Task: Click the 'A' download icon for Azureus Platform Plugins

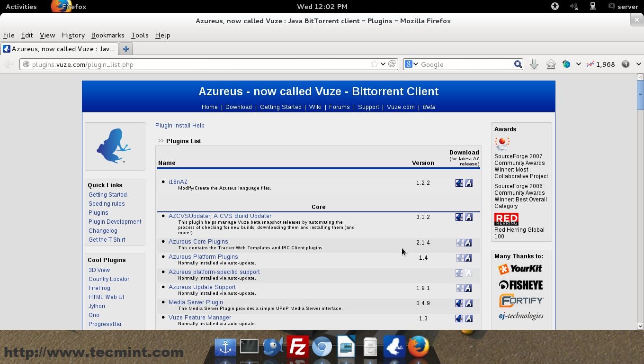Action: 468,258
